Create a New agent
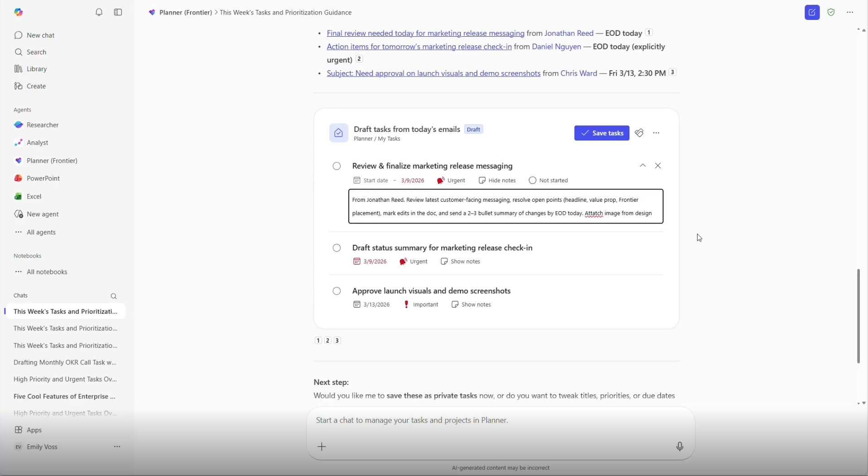This screenshot has width=868, height=476. pyautogui.click(x=37, y=214)
